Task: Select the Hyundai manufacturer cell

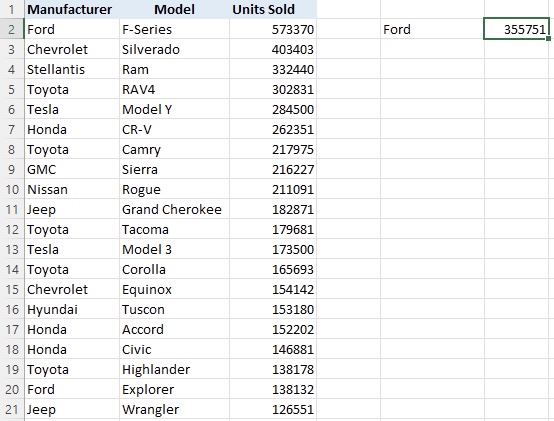Action: click(72, 310)
